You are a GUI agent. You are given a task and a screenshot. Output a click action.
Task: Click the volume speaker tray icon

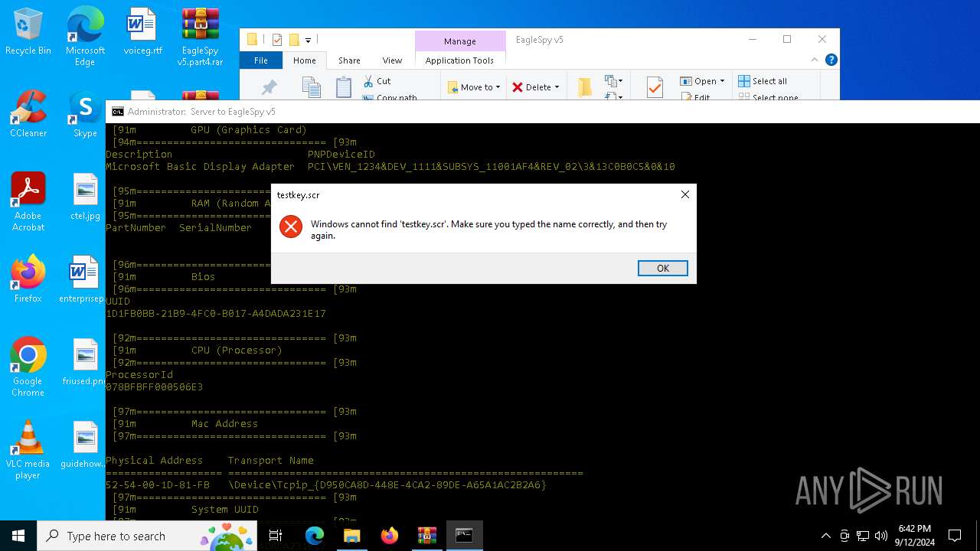(881, 536)
